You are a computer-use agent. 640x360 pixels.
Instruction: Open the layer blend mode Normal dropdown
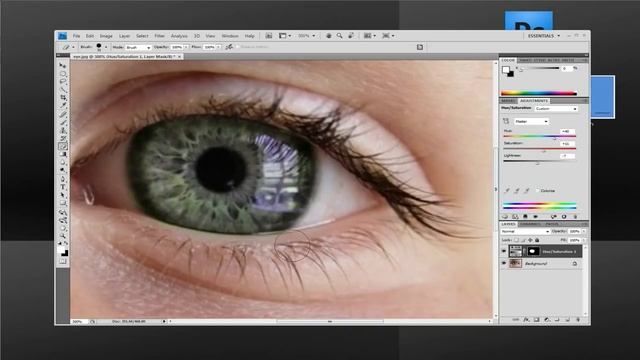525,231
